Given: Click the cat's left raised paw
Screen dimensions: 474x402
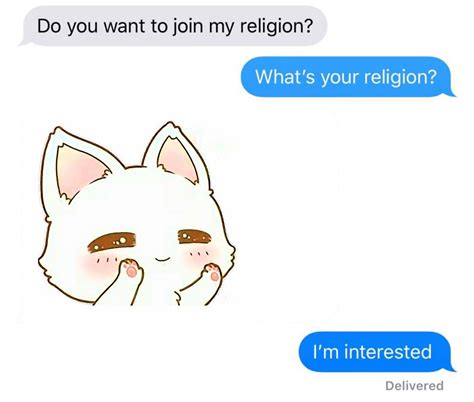Looking at the screenshot, I should coord(132,269).
